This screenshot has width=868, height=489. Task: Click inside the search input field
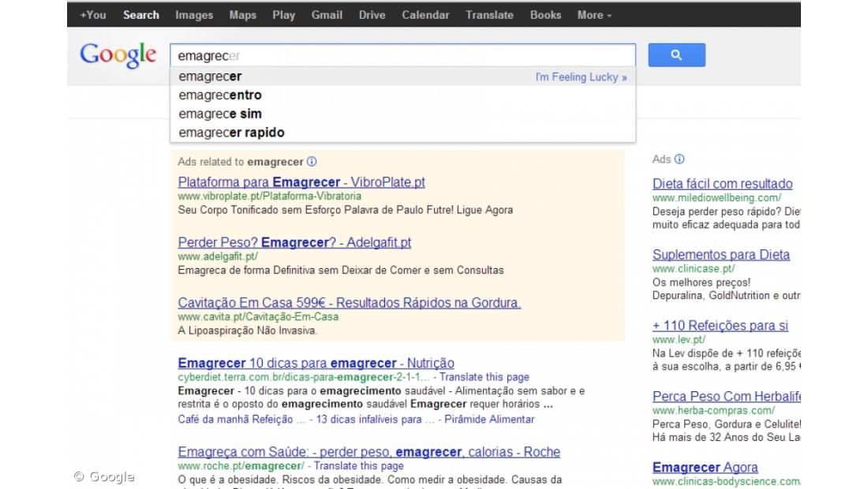[395, 54]
